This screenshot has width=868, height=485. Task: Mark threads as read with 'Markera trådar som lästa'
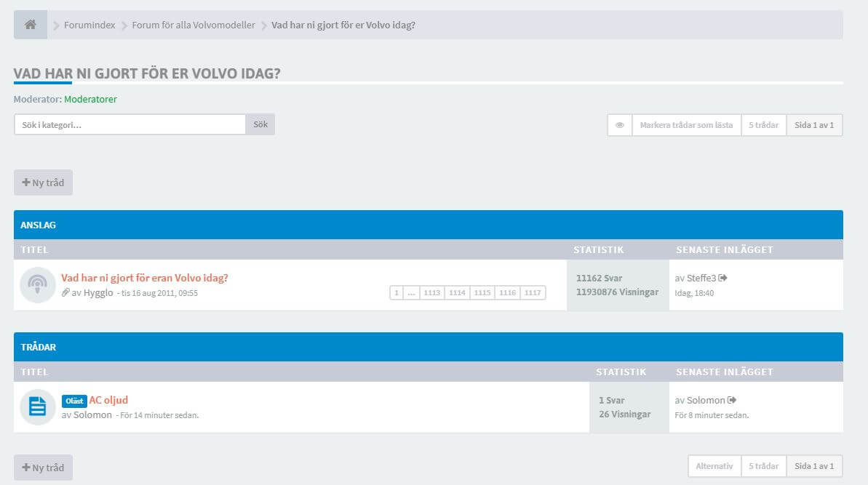click(686, 125)
